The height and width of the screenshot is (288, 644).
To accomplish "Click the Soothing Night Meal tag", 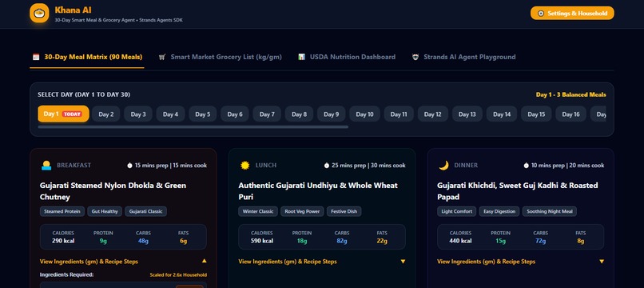I will click(550, 211).
